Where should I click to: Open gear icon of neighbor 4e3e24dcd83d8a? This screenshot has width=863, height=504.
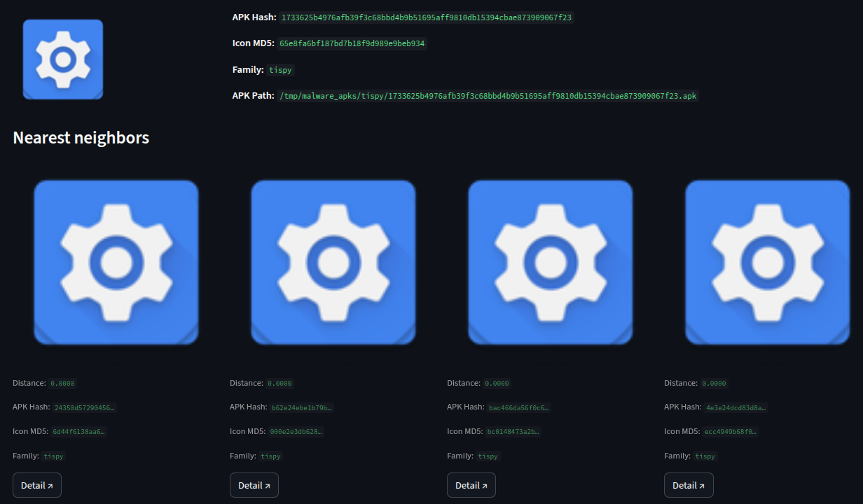(768, 262)
